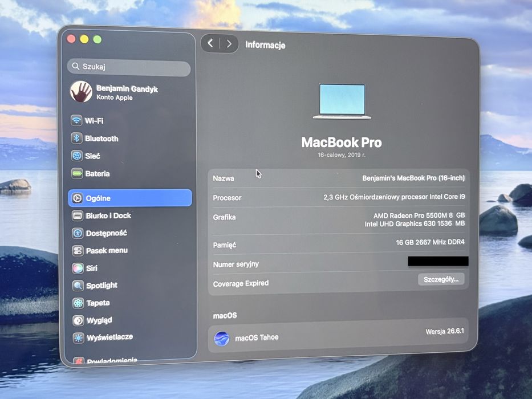Open the Spotlight label
This screenshot has height=399, width=532.
coord(102,286)
